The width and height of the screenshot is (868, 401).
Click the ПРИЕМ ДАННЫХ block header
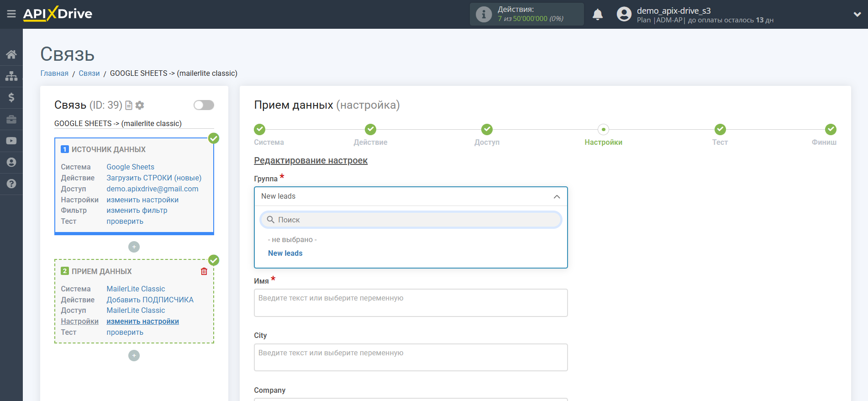point(101,272)
